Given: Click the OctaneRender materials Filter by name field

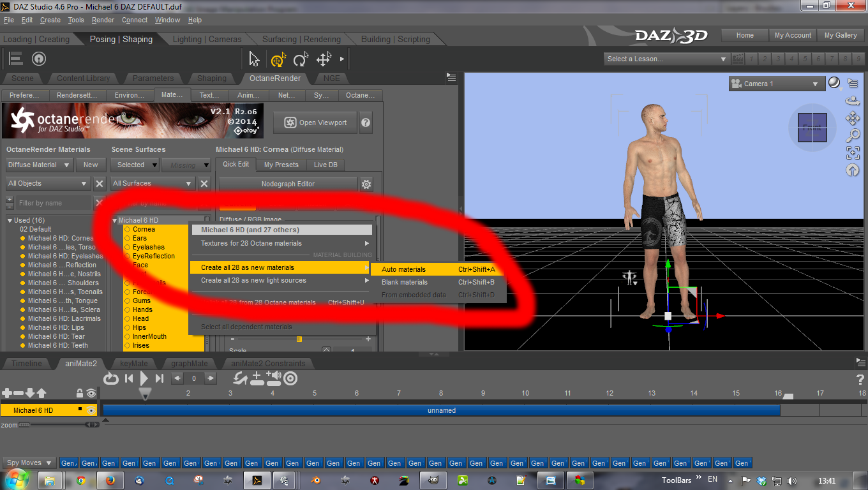Looking at the screenshot, I should coord(54,203).
